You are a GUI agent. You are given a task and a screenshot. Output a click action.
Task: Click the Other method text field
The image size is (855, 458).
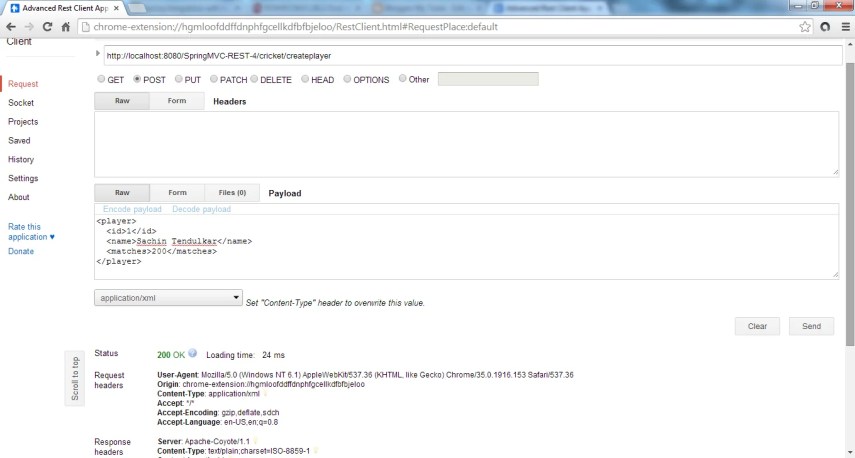tap(488, 79)
